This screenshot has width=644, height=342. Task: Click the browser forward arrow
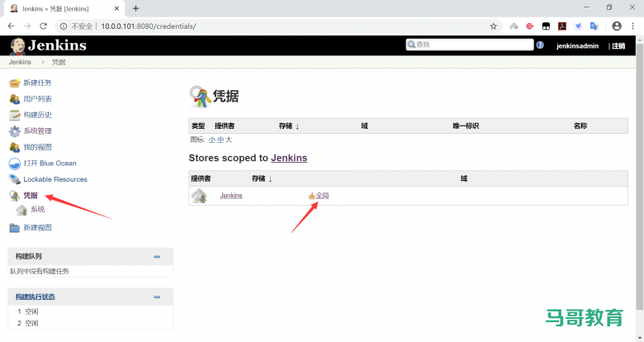(27, 26)
